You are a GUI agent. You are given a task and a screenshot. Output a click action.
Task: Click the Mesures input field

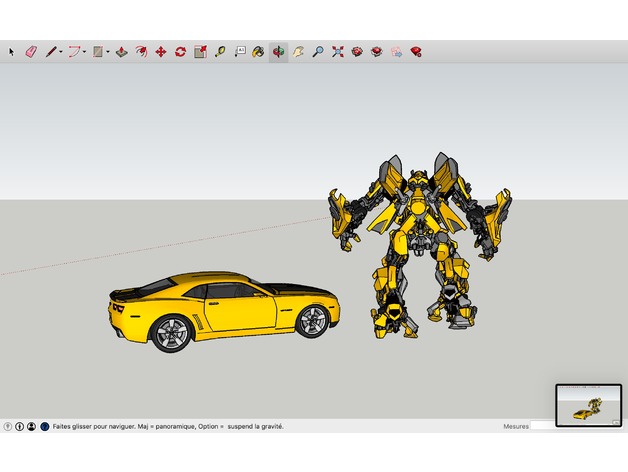[543, 426]
